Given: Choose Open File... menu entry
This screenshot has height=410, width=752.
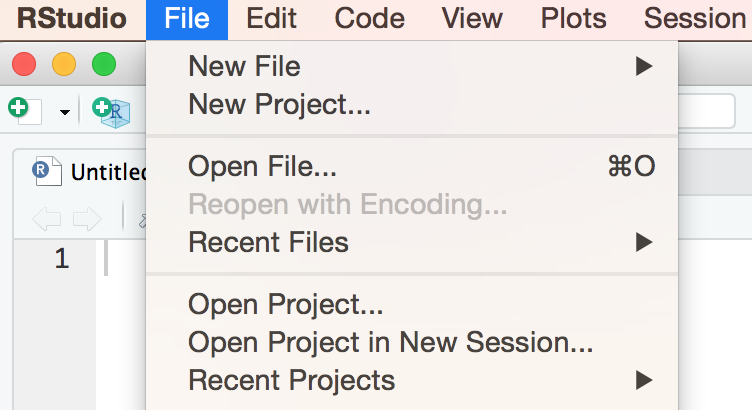Looking at the screenshot, I should pos(412,166).
